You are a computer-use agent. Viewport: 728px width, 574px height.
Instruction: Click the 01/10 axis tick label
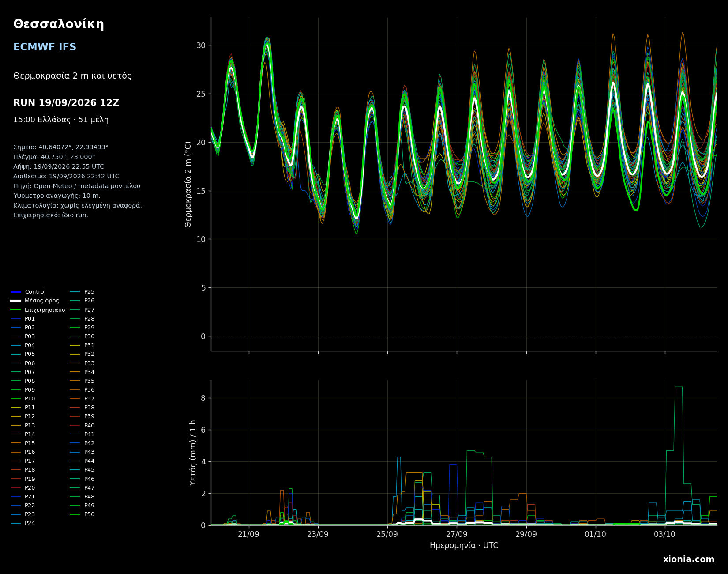pyautogui.click(x=595, y=534)
